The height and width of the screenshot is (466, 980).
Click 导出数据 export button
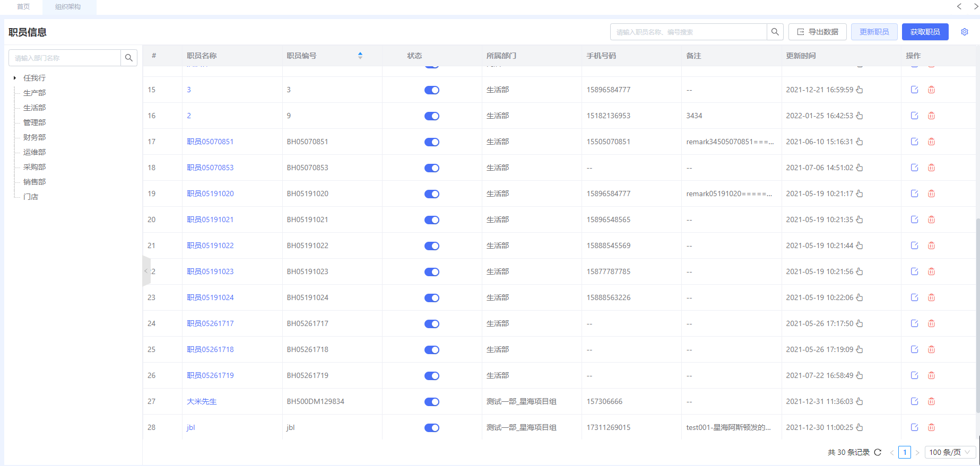tap(818, 32)
